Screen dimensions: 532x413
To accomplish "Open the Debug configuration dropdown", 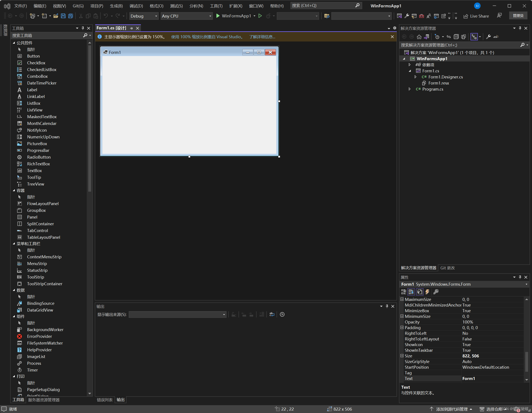I will 144,16.
